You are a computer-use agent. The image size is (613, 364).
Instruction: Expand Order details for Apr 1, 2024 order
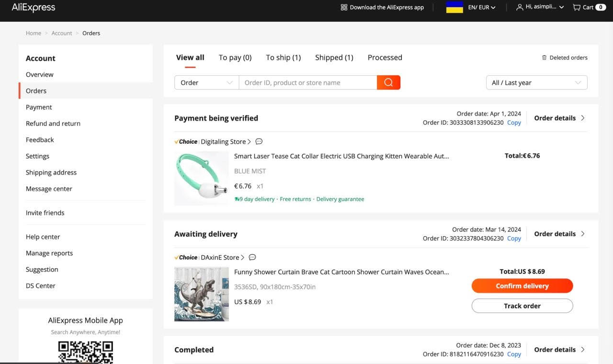559,118
